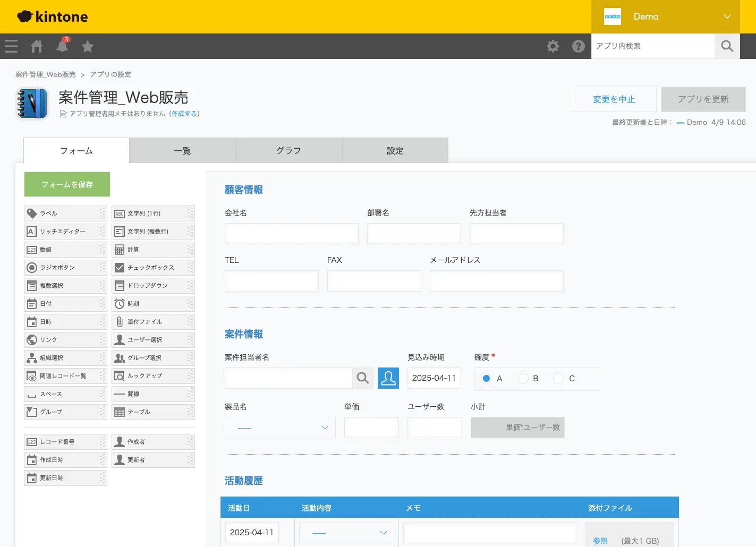The image size is (756, 547).
Task: Select the レコード番号 field item
Action: 65,442
